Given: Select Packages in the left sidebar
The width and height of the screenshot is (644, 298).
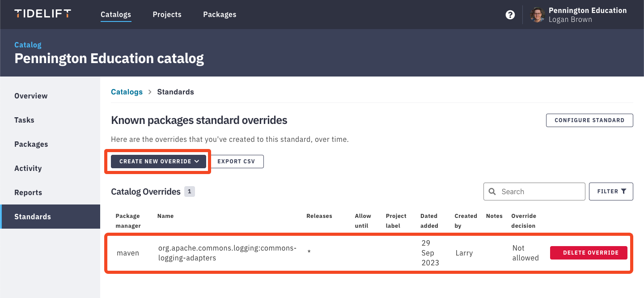Looking at the screenshot, I should coord(50,144).
